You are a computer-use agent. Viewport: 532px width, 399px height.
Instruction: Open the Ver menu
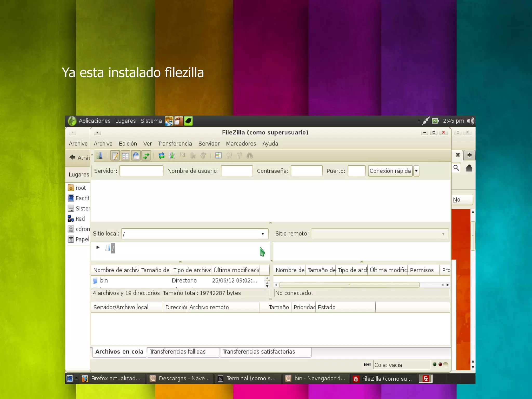pyautogui.click(x=148, y=143)
